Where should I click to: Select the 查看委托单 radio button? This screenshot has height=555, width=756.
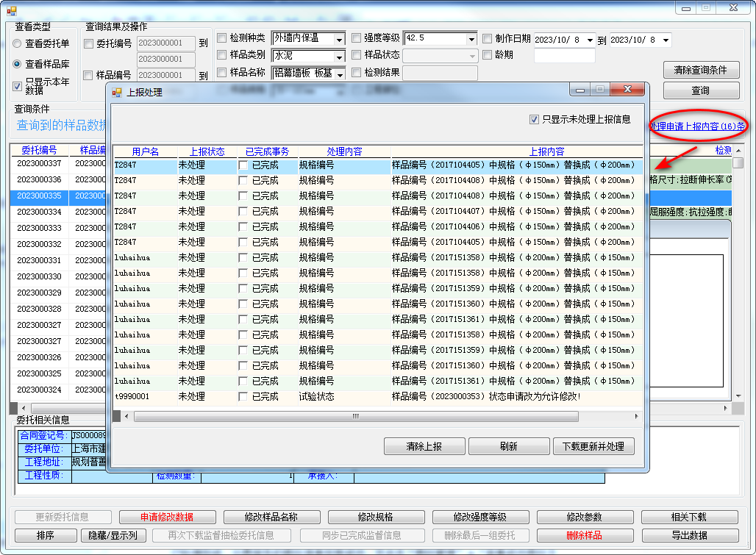(x=18, y=44)
